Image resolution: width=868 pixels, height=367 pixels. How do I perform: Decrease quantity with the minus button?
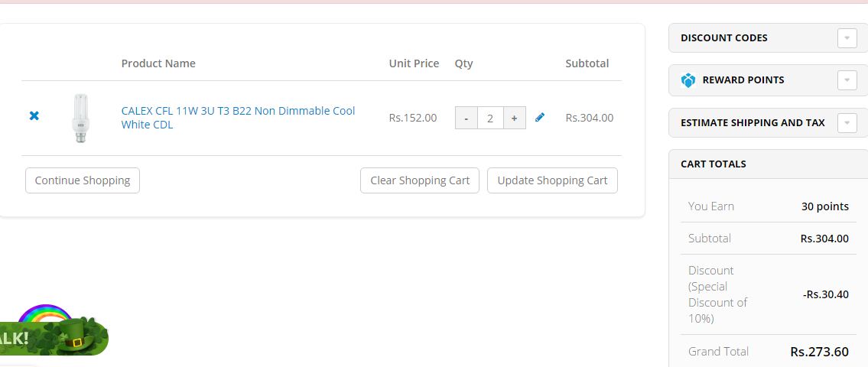(x=467, y=119)
